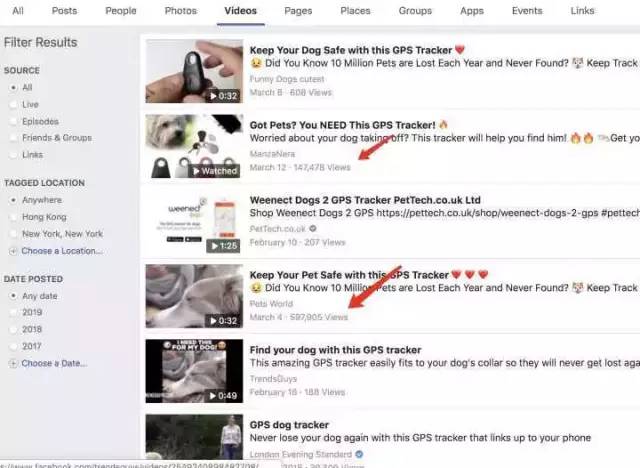Visit the Pets World page
Viewport: 640px width, 468px height.
[271, 304]
